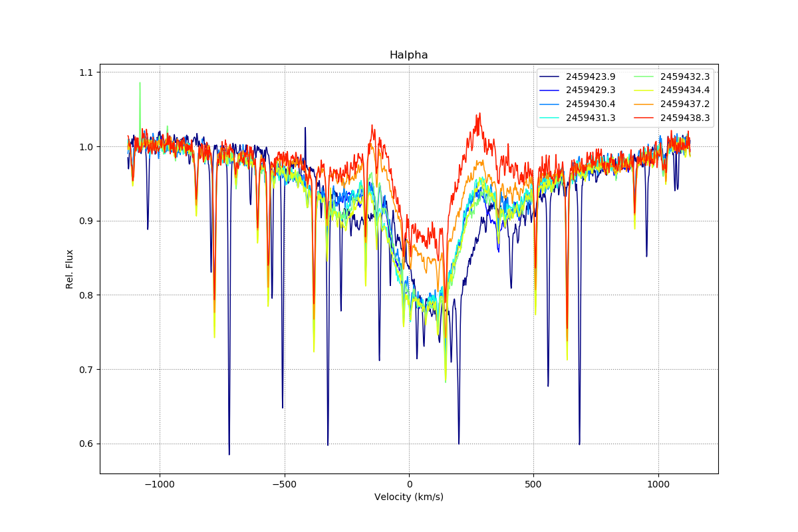
Task: Click the dark navy legend line sample
Action: click(551, 76)
